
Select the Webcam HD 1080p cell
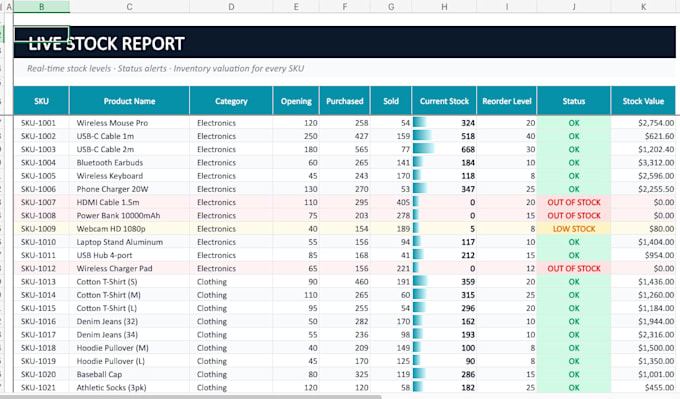click(x=129, y=229)
